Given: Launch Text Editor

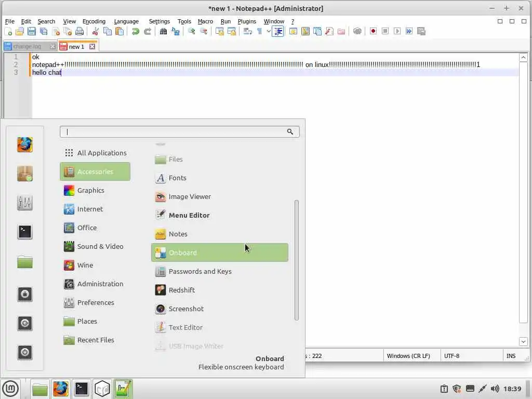Looking at the screenshot, I should tap(220, 327).
